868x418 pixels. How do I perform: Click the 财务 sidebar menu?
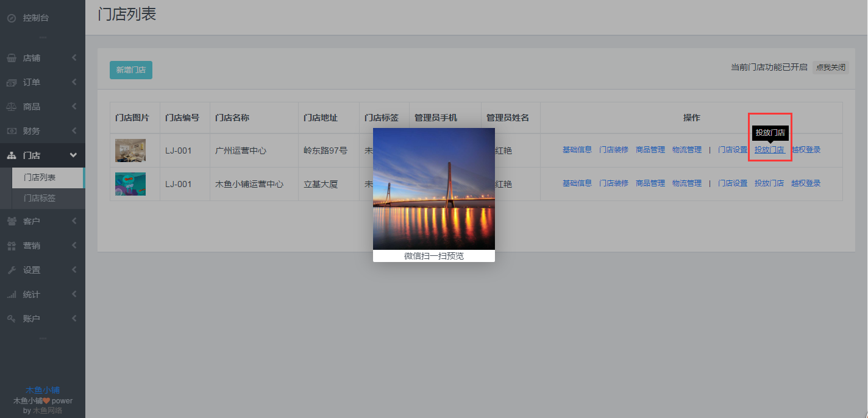pyautogui.click(x=43, y=131)
